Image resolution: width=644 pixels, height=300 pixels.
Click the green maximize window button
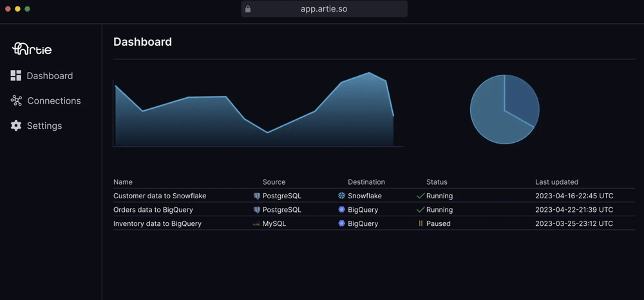[28, 8]
